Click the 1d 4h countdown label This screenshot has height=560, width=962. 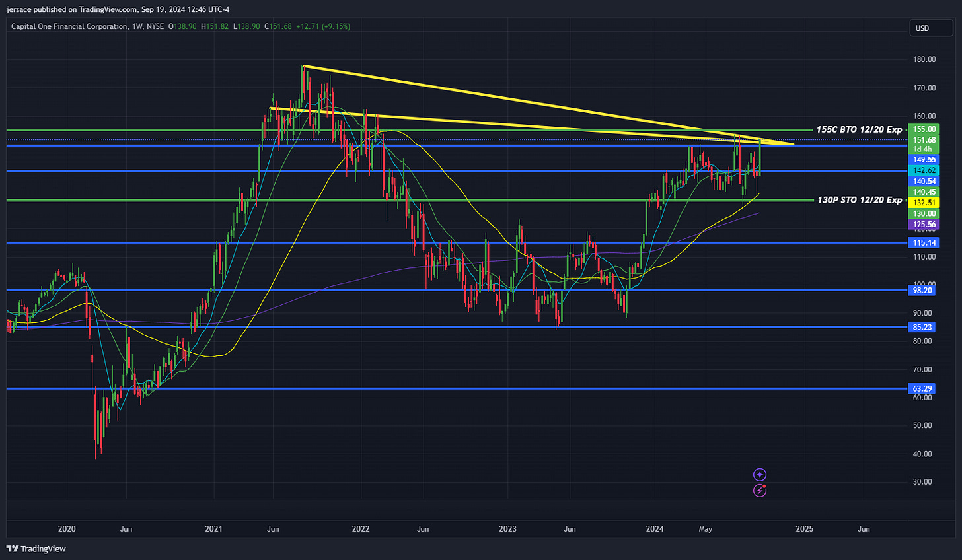[924, 149]
